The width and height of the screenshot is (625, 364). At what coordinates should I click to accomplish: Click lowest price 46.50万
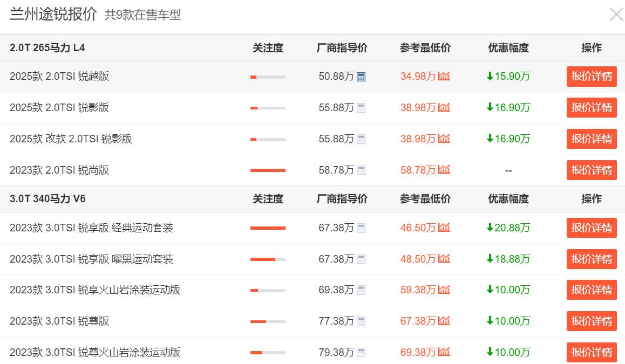tap(418, 228)
